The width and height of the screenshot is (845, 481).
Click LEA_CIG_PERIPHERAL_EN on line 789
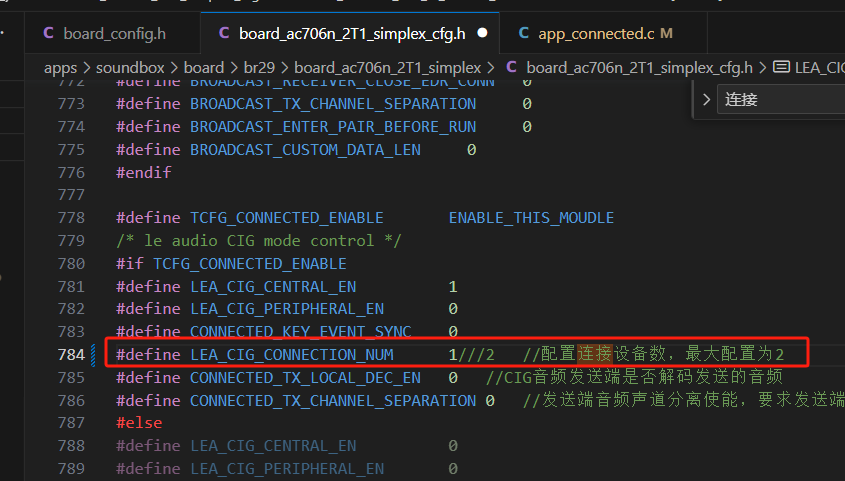[x=287, y=469]
